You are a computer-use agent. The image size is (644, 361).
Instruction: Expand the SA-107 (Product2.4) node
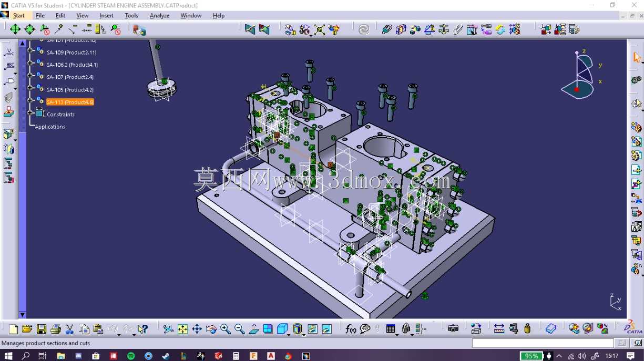click(30, 76)
